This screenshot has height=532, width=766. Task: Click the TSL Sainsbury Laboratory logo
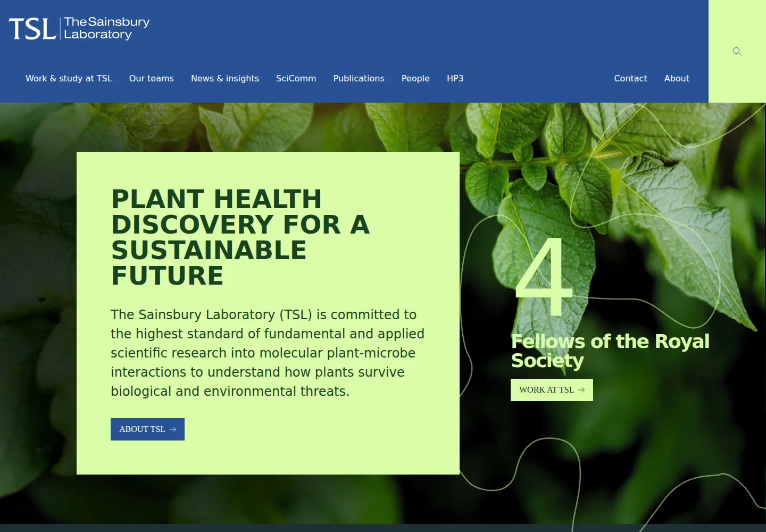point(79,28)
